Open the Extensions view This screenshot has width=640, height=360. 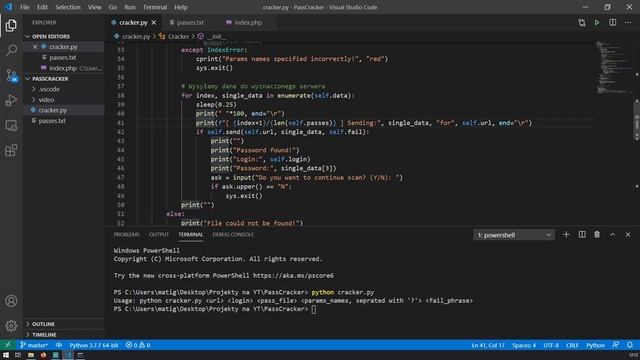click(11, 150)
